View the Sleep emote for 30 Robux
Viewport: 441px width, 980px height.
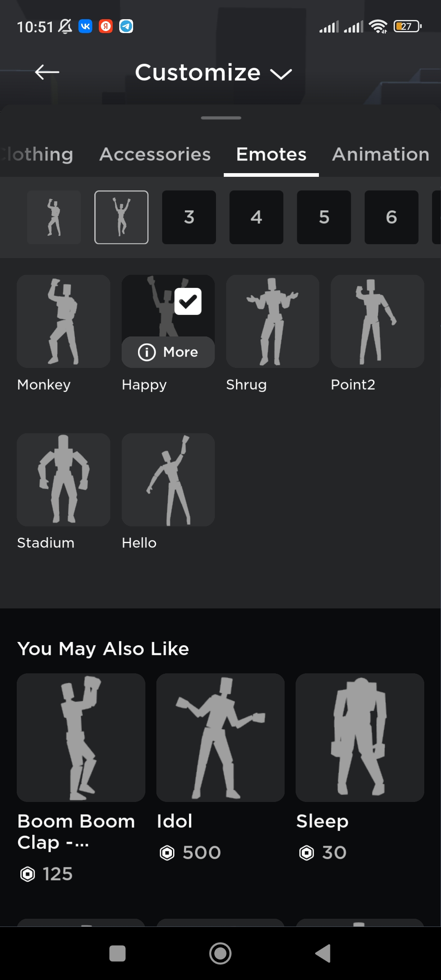(x=360, y=737)
